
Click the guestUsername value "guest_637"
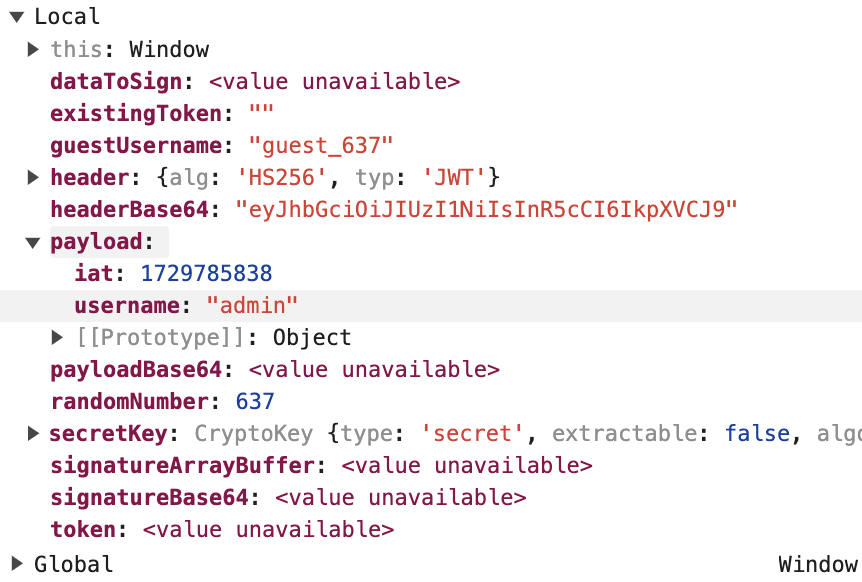321,146
